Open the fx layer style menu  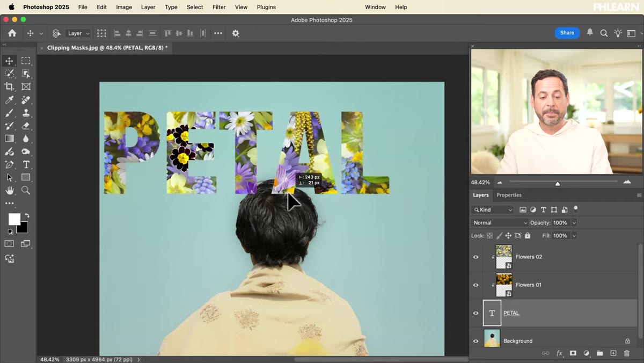(x=559, y=353)
